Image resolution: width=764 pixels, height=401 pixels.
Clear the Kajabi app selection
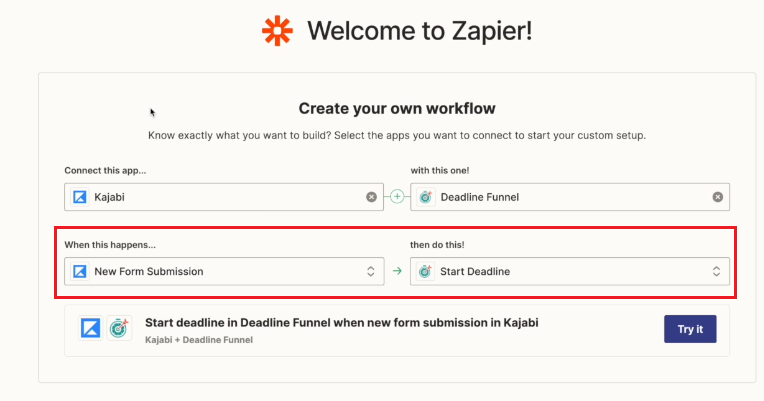pos(371,197)
